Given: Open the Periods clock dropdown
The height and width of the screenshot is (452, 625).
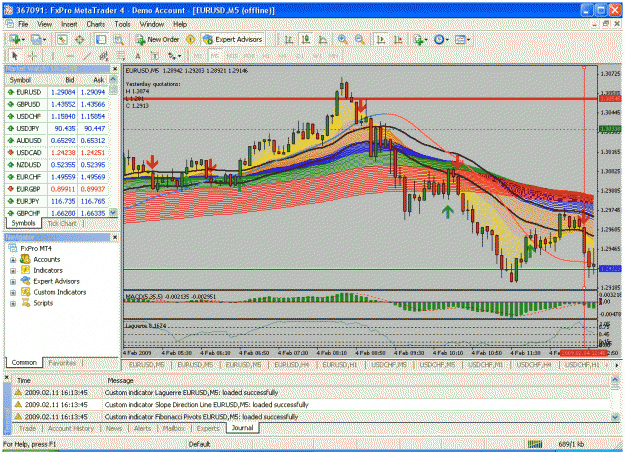Looking at the screenshot, I should [441, 39].
